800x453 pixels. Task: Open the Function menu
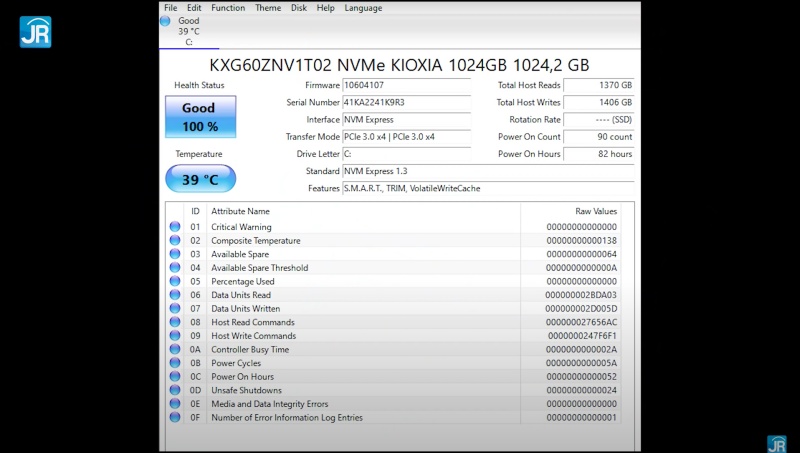[228, 8]
